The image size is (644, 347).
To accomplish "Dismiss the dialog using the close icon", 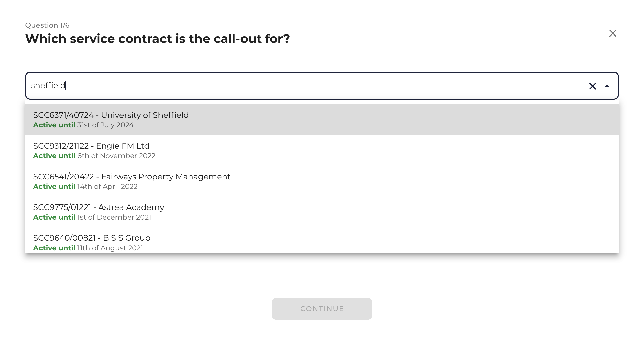I will pos(612,33).
